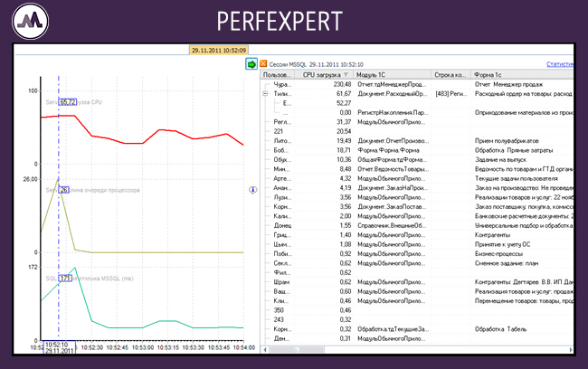This screenshot has height=369, width=588.
Task: Select the row for user 221
Action: click(x=417, y=131)
